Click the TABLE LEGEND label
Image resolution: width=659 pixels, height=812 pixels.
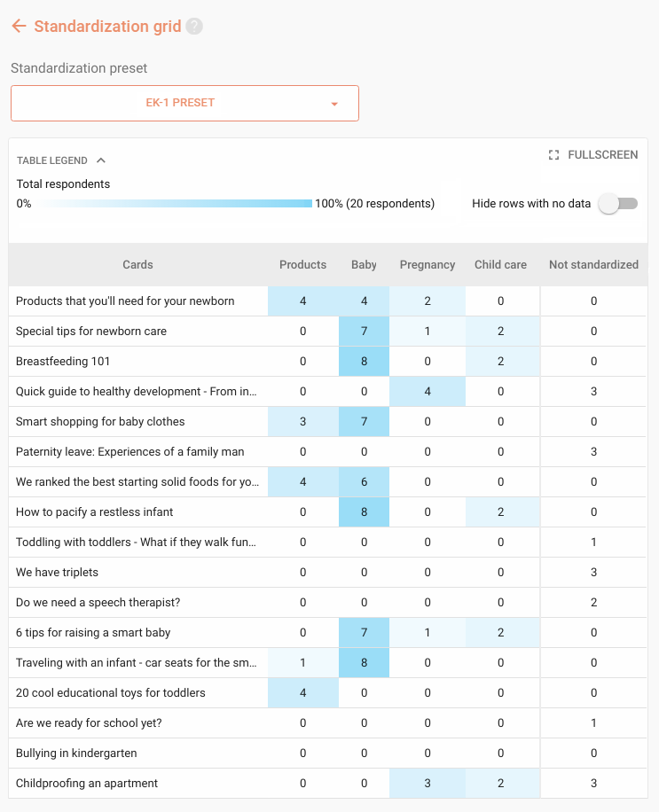51,160
